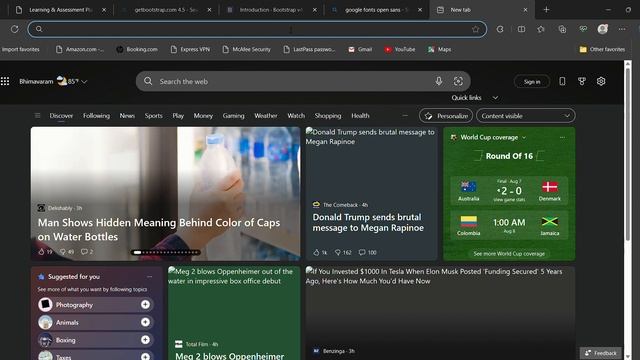The width and height of the screenshot is (640, 360).
Task: Open the app launcher grid icon
Action: point(5,81)
